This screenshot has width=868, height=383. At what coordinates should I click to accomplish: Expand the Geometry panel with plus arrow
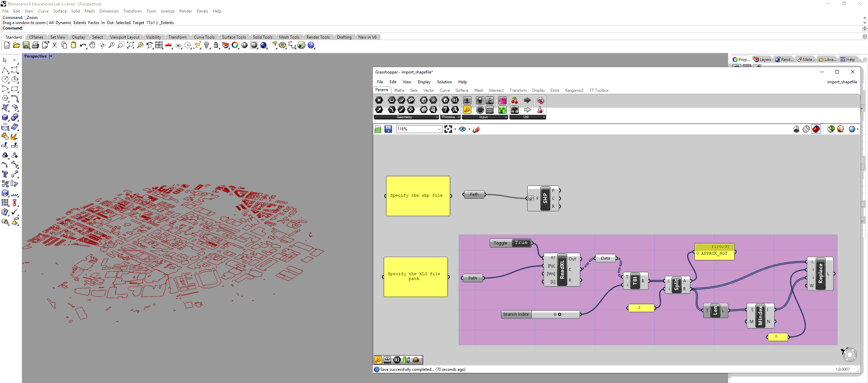pyautogui.click(x=437, y=117)
